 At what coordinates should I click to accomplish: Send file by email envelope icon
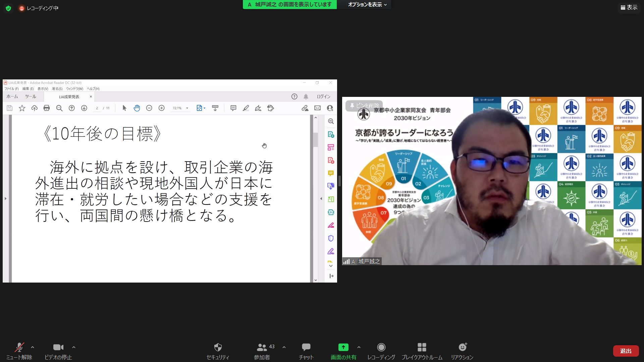317,108
